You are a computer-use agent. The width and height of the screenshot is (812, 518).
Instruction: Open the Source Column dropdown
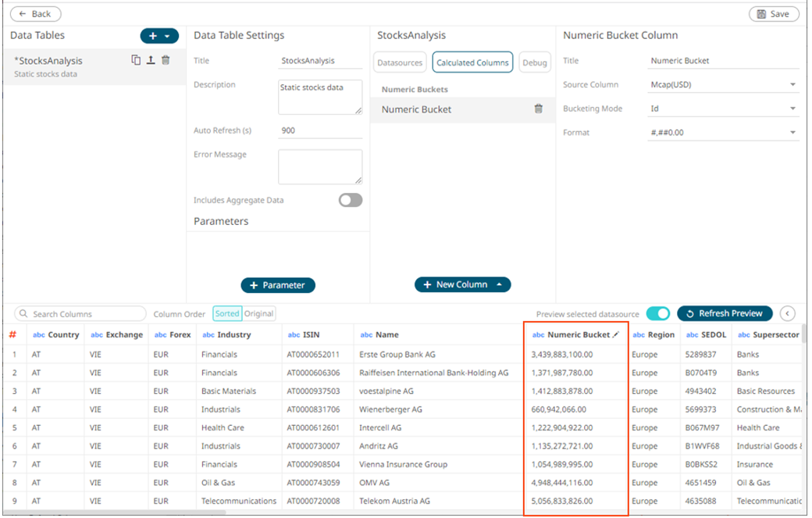click(723, 84)
